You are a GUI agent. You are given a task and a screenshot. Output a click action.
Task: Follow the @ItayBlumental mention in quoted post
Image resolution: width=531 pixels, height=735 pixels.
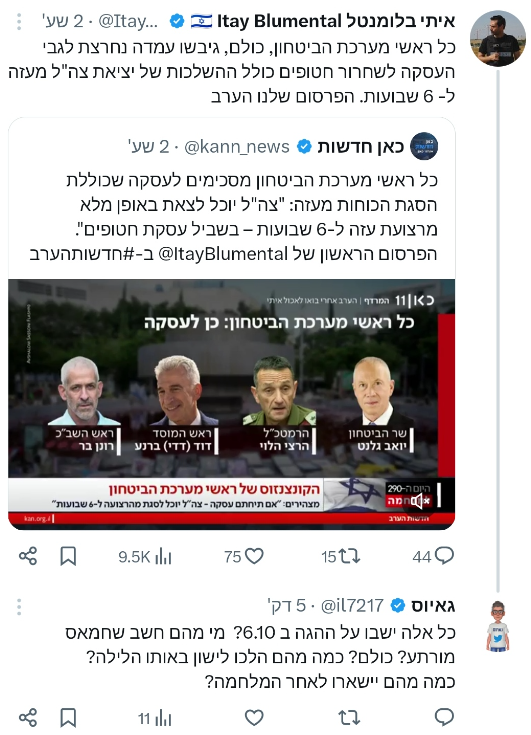tap(223, 254)
